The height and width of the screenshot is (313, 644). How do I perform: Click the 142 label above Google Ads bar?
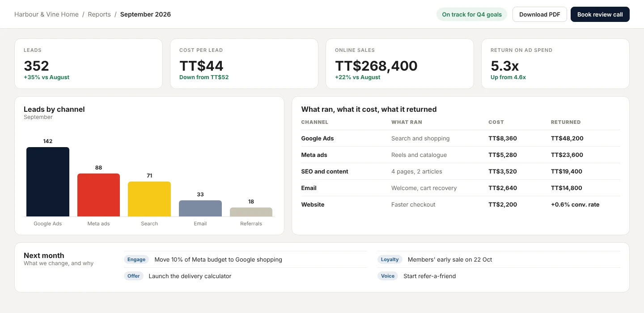(x=48, y=141)
